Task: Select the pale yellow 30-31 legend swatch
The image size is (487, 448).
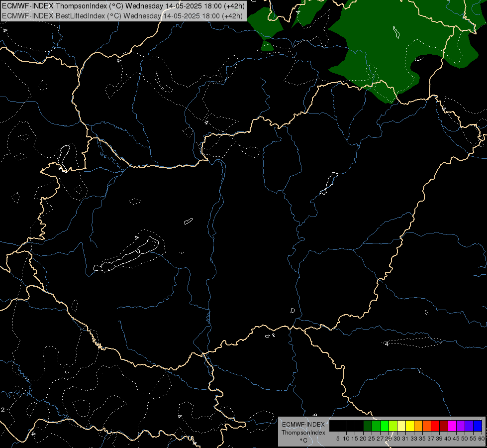Action: (x=401, y=426)
